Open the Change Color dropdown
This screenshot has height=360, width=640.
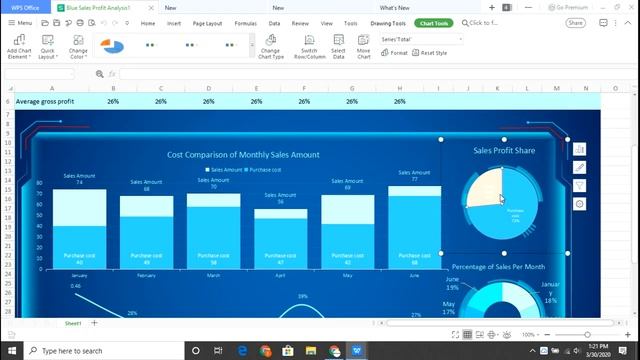(x=78, y=47)
